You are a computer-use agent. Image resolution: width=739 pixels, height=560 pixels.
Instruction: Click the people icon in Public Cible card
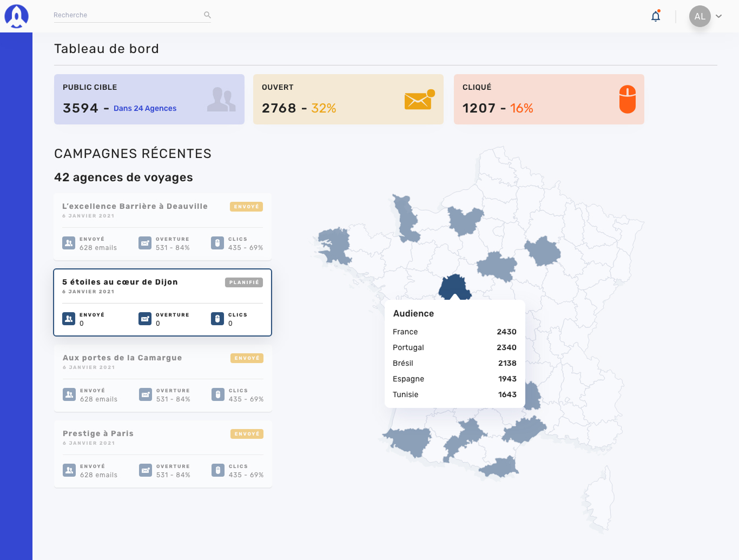221,100
